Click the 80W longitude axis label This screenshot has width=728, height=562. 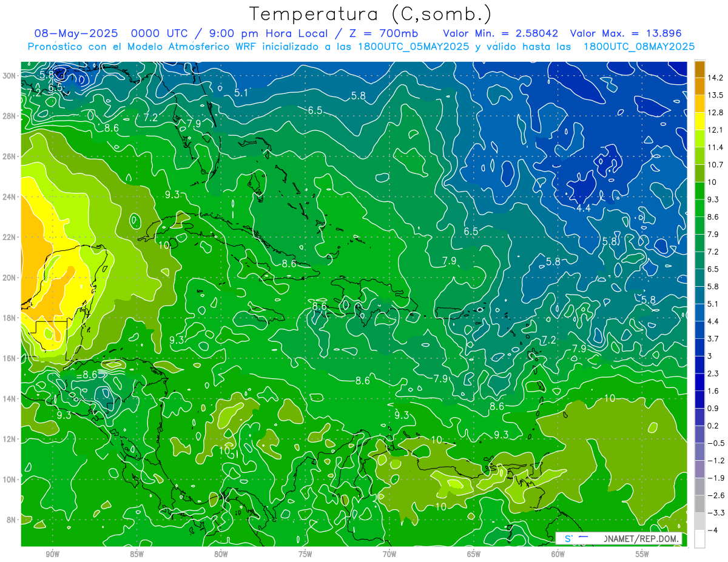click(x=221, y=554)
